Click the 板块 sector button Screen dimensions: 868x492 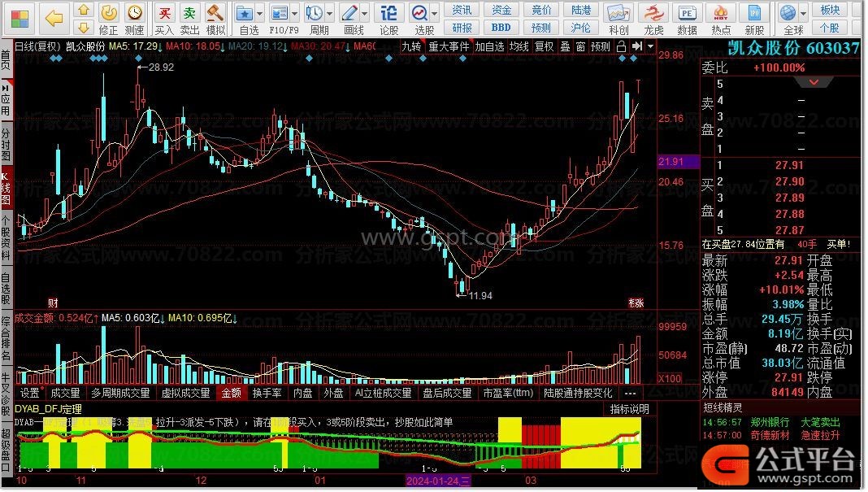coord(830,10)
